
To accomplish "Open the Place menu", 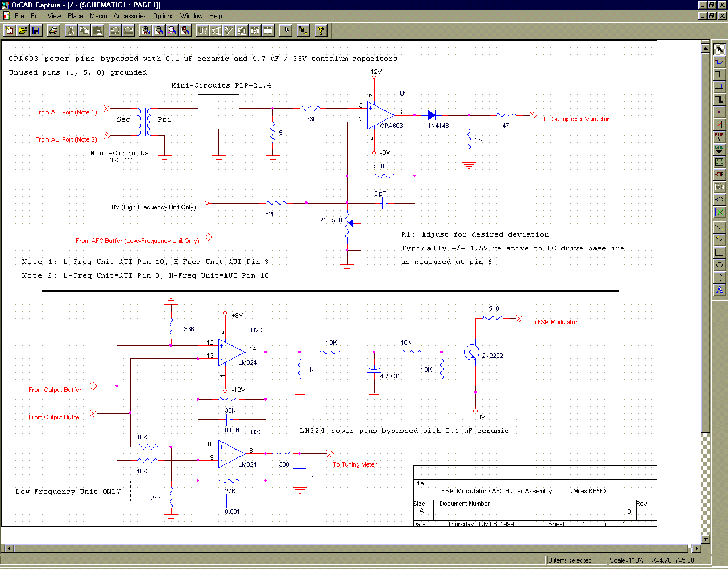I will coord(75,16).
